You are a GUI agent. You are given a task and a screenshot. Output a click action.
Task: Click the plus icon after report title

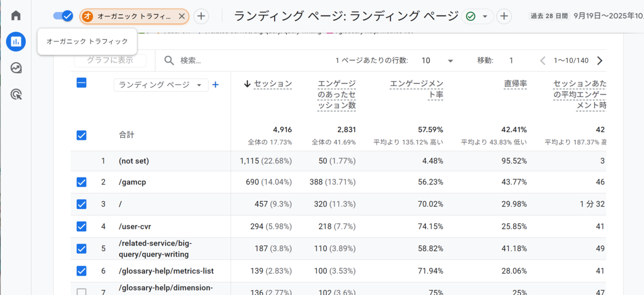[503, 16]
